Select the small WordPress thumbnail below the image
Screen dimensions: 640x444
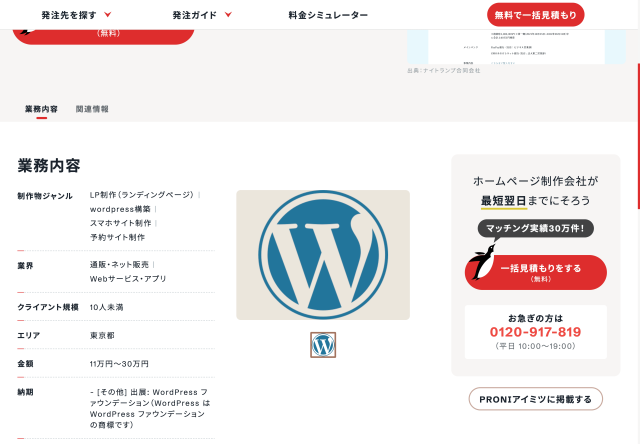(x=323, y=345)
